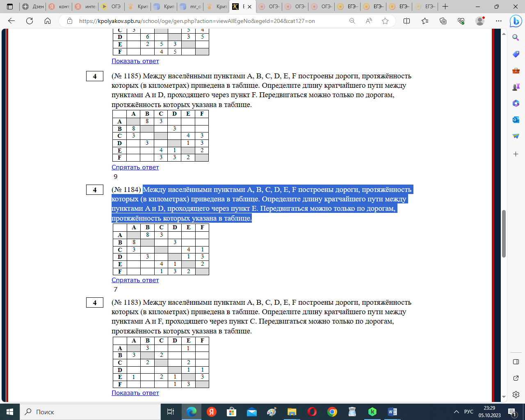525x420 pixels.
Task: Open sidebar Microsoft 365 icon
Action: click(516, 103)
